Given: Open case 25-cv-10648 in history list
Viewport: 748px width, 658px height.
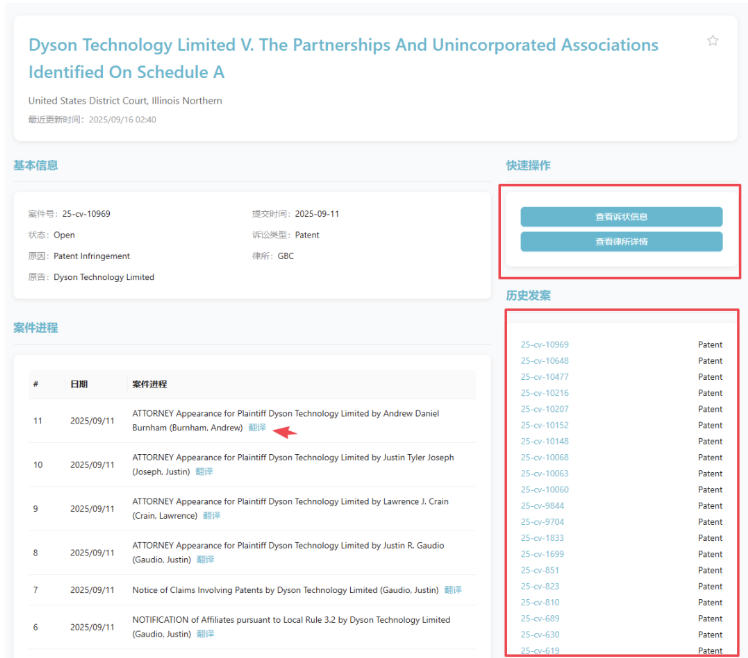Looking at the screenshot, I should pos(544,361).
